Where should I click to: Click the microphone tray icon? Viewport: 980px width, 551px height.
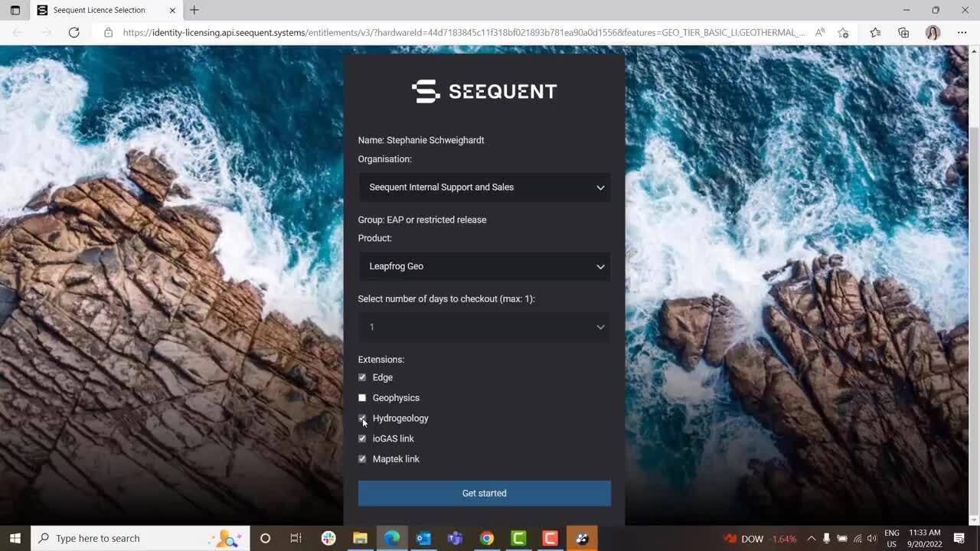pos(826,539)
